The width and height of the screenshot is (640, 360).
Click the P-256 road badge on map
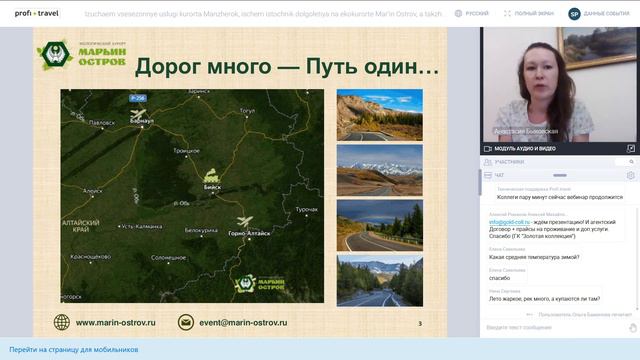point(138,98)
